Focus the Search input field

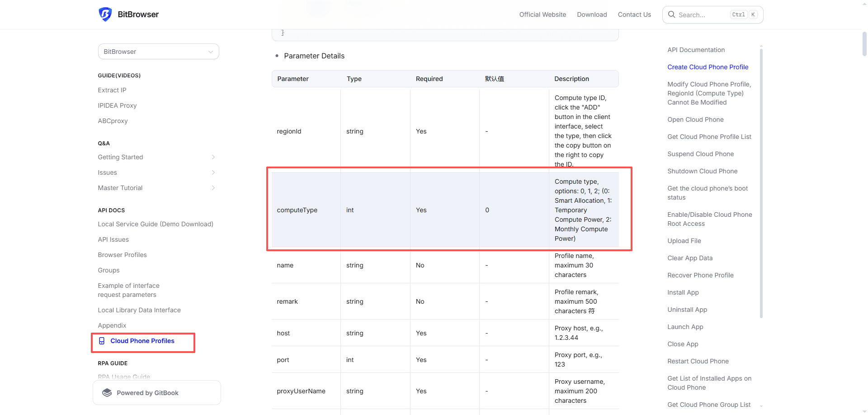(703, 15)
